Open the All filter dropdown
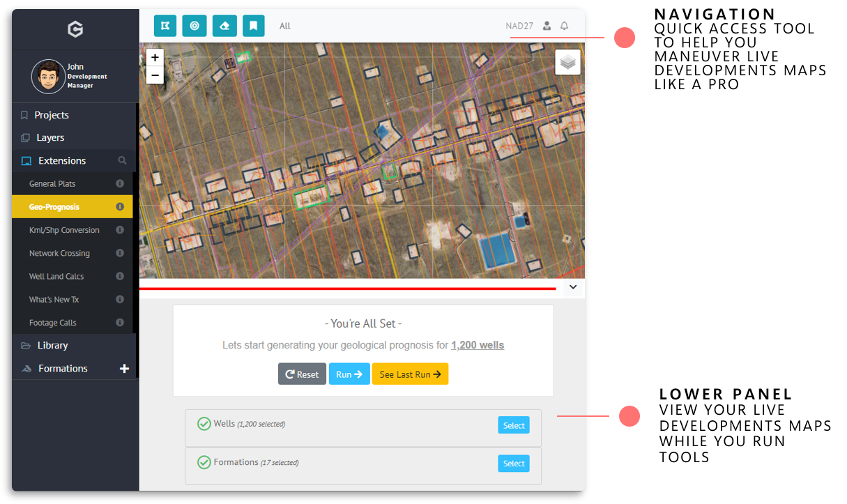Image resolution: width=847 pixels, height=504 pixels. 284,26
